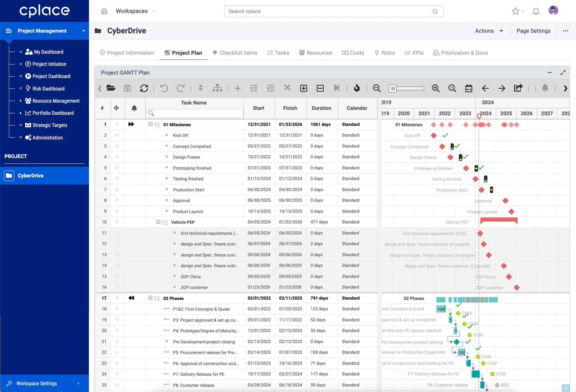Click the Gantt zoom level slider
This screenshot has height=392, width=576.
coord(406,88)
